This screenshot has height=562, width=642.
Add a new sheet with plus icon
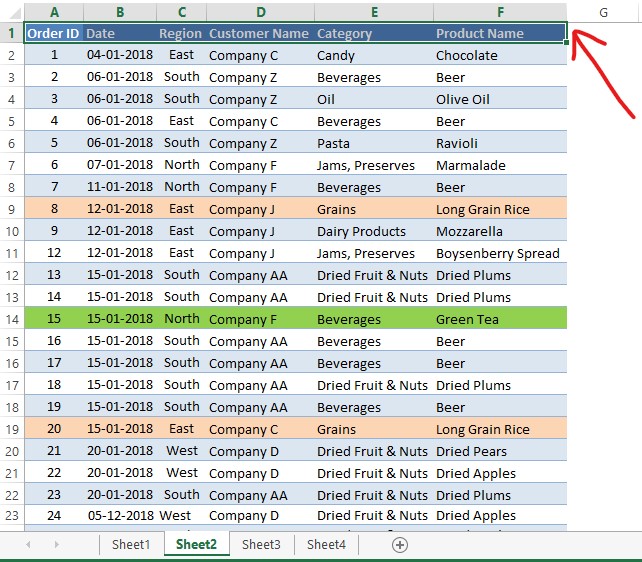400,545
